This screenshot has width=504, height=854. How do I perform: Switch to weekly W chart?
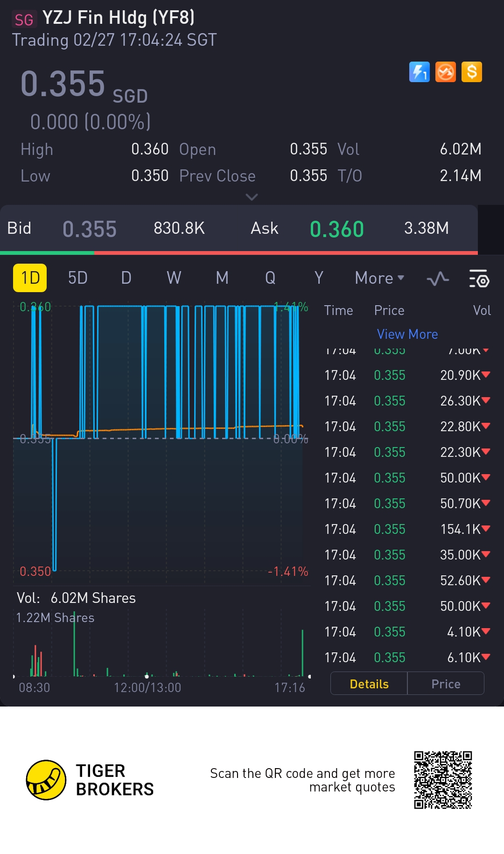tap(174, 278)
